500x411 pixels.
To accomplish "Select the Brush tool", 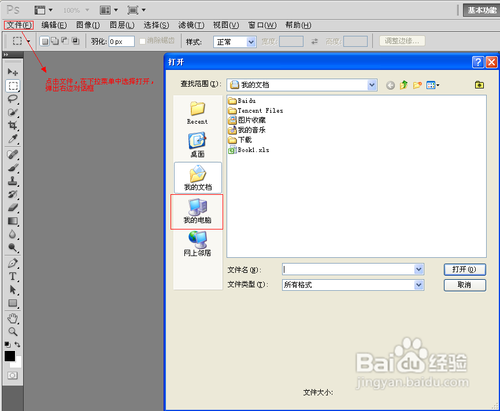I will click(x=13, y=168).
